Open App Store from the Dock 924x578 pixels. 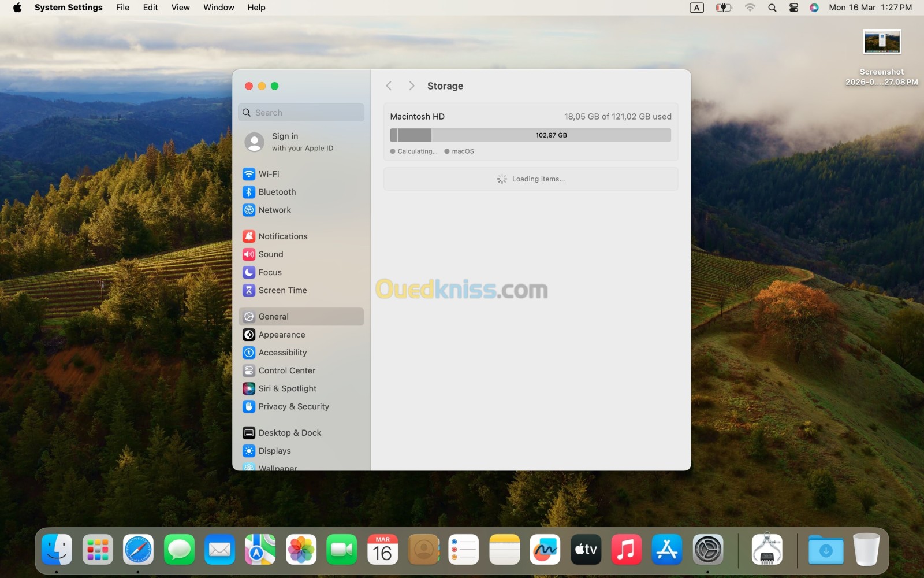coord(667,550)
